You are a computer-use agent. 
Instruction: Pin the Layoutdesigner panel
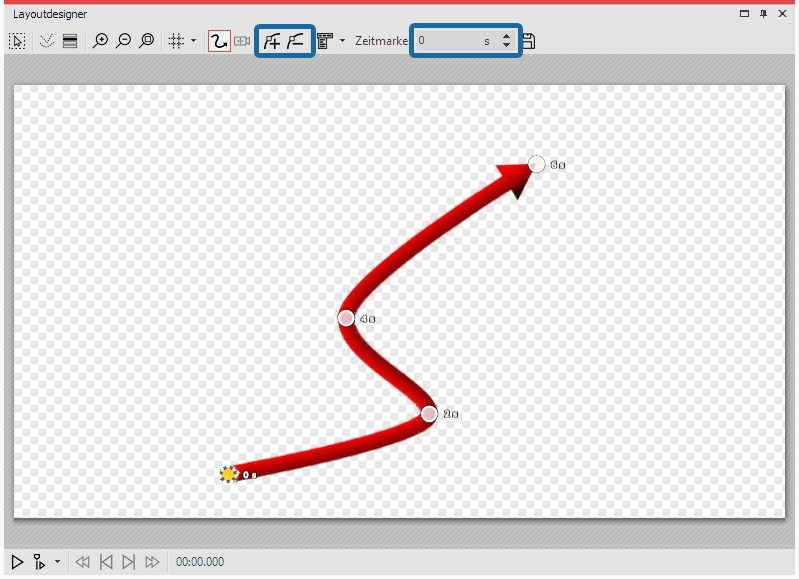coord(764,14)
